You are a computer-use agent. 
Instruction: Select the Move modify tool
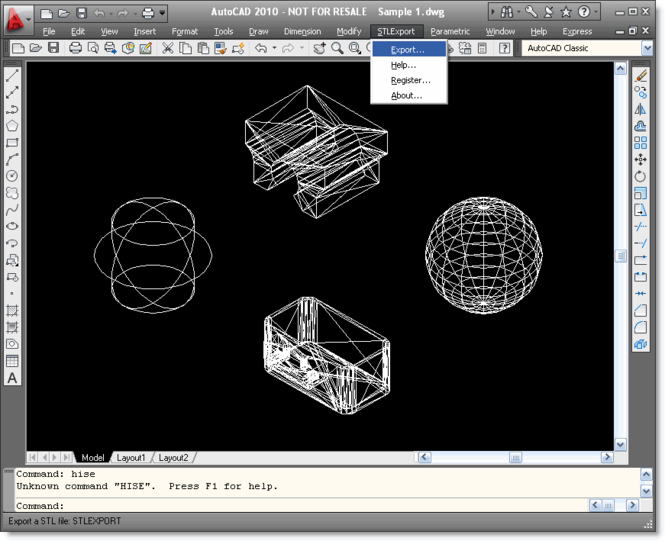click(640, 159)
